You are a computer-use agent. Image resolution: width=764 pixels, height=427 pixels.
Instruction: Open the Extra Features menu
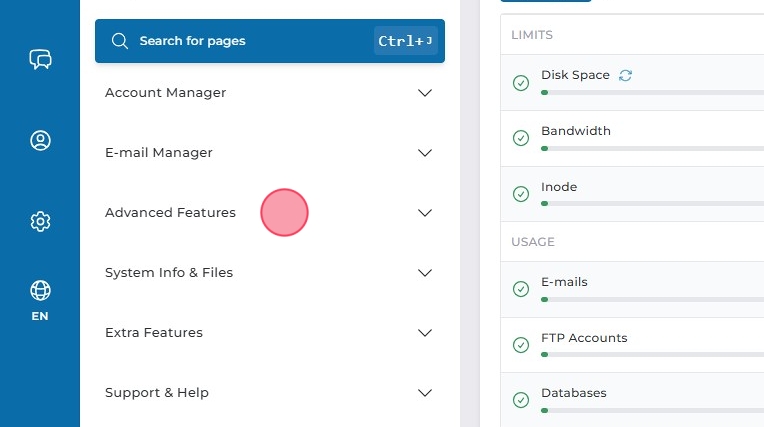point(154,333)
